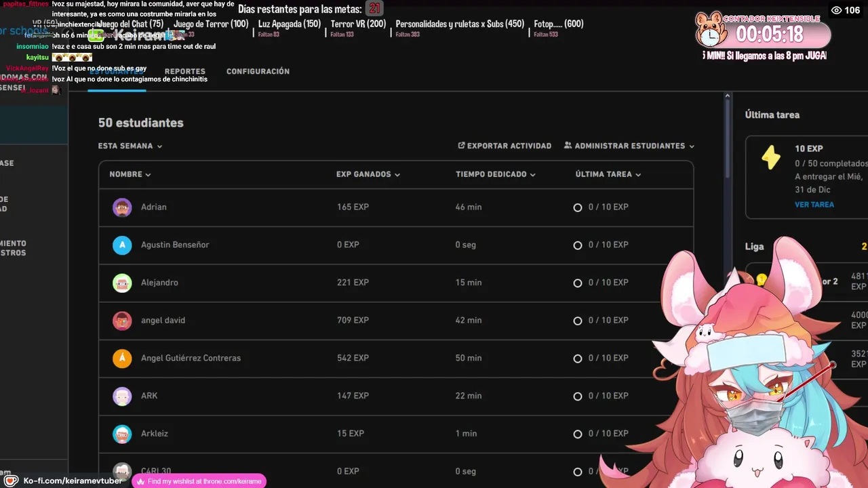Expand Administrar Estudiantes menu
This screenshot has width=868, height=488.
629,146
